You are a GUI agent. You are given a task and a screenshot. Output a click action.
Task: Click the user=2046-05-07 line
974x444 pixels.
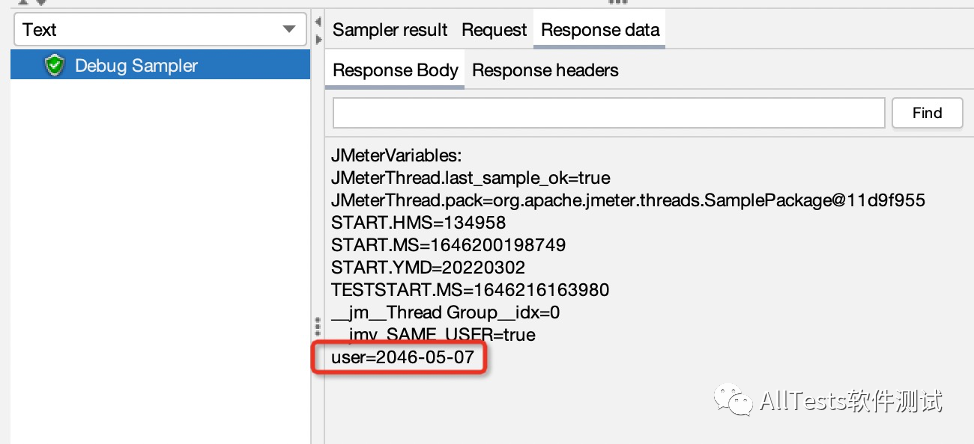403,358
